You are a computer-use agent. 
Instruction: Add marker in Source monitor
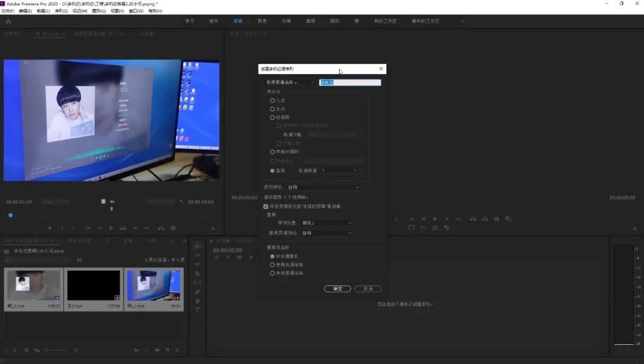coord(49,228)
